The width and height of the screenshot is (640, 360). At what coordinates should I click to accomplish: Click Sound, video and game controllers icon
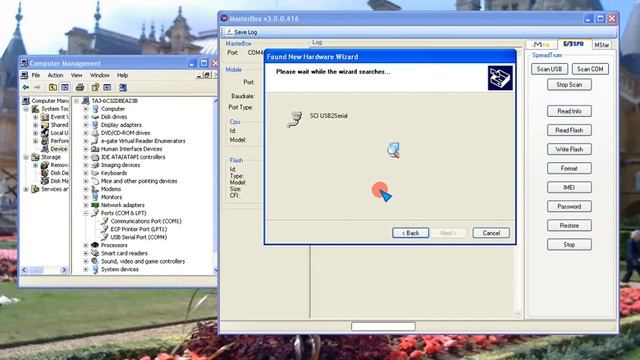95,261
